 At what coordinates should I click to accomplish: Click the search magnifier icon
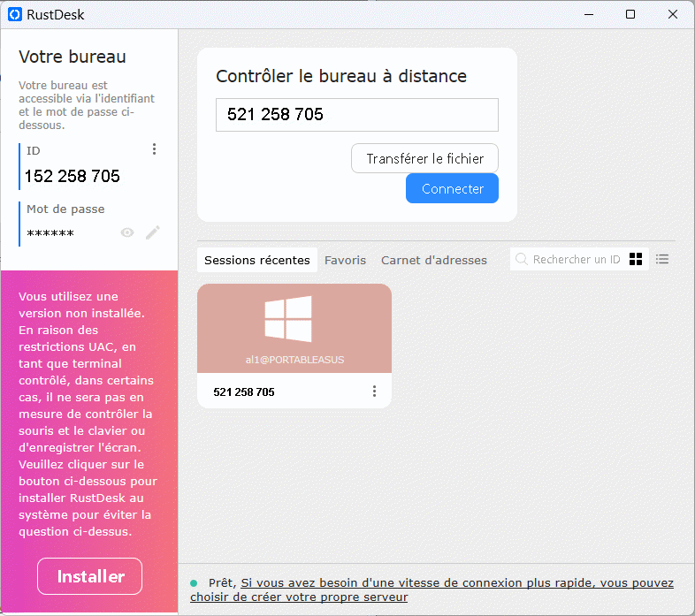coord(522,259)
